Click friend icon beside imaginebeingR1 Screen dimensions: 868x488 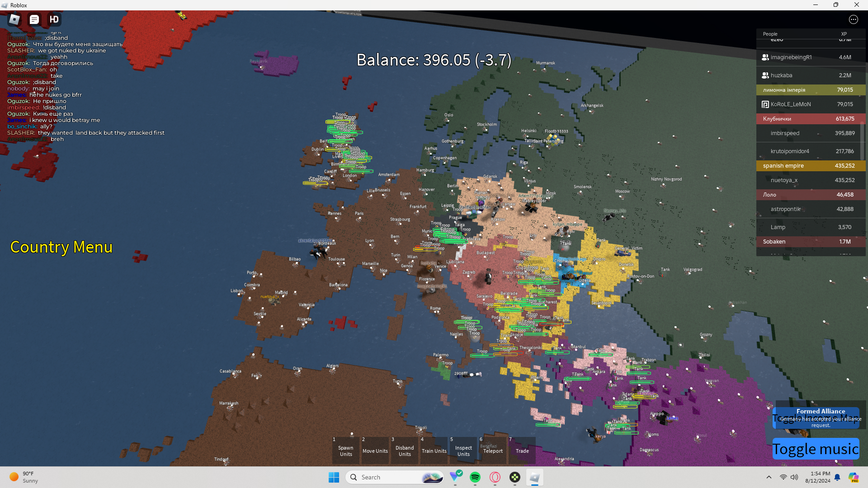click(765, 57)
